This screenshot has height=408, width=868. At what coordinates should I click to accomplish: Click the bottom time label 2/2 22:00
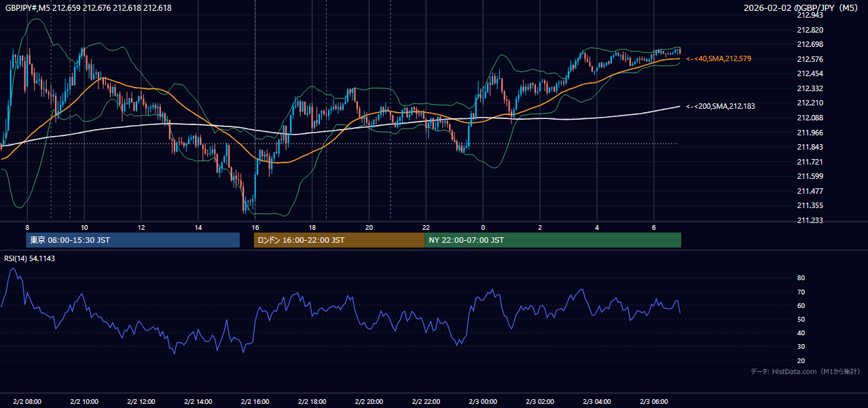427,401
